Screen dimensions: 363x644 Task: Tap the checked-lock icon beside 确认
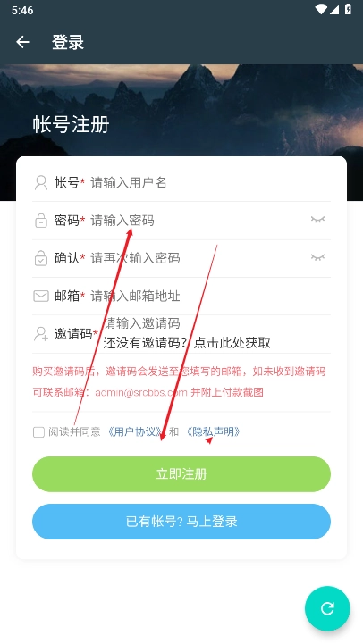pos(41,258)
